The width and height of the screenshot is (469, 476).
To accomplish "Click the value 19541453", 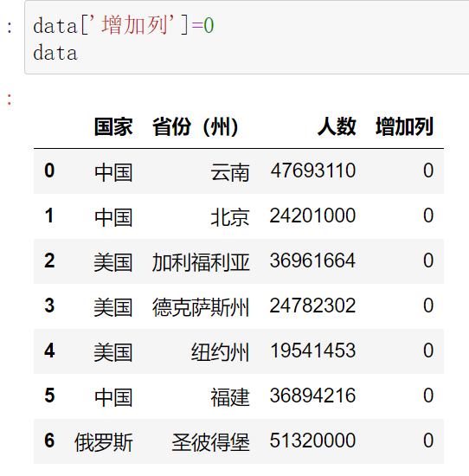I will [x=313, y=351].
